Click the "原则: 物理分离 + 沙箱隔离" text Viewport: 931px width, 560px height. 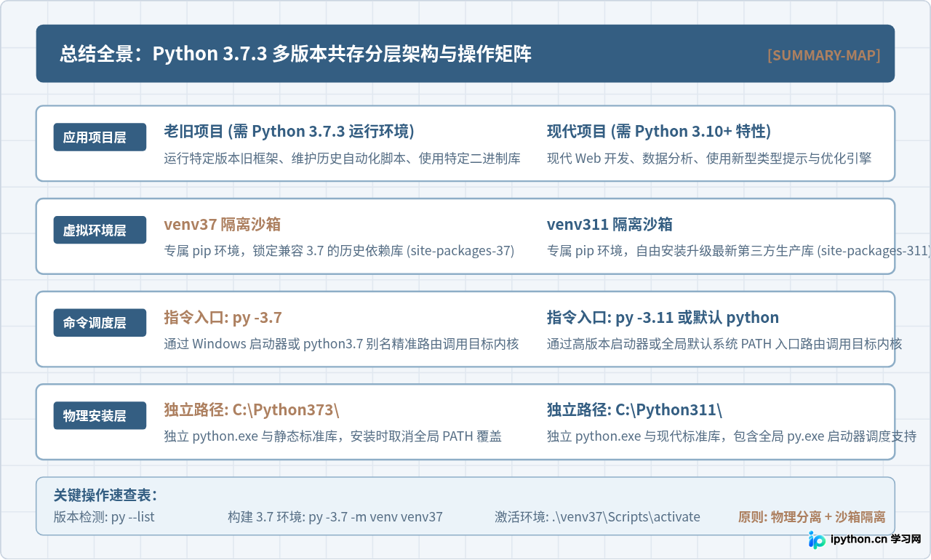(x=812, y=517)
